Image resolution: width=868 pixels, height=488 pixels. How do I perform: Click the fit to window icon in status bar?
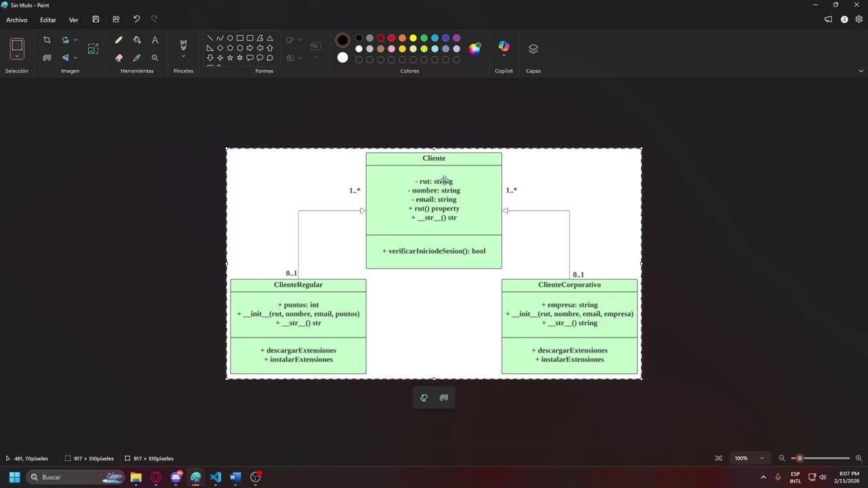pos(719,458)
